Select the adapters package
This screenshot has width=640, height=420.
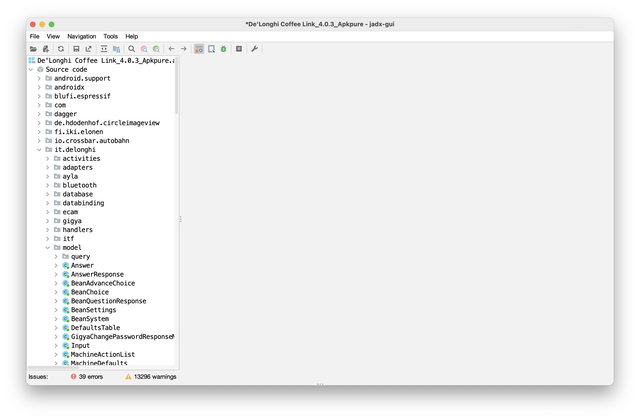pos(78,168)
